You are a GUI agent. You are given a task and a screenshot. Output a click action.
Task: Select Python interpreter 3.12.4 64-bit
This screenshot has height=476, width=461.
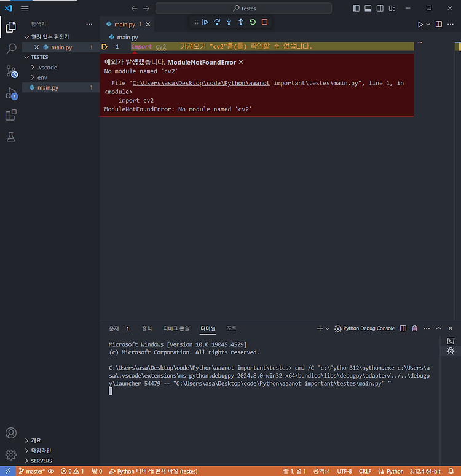tap(425, 472)
